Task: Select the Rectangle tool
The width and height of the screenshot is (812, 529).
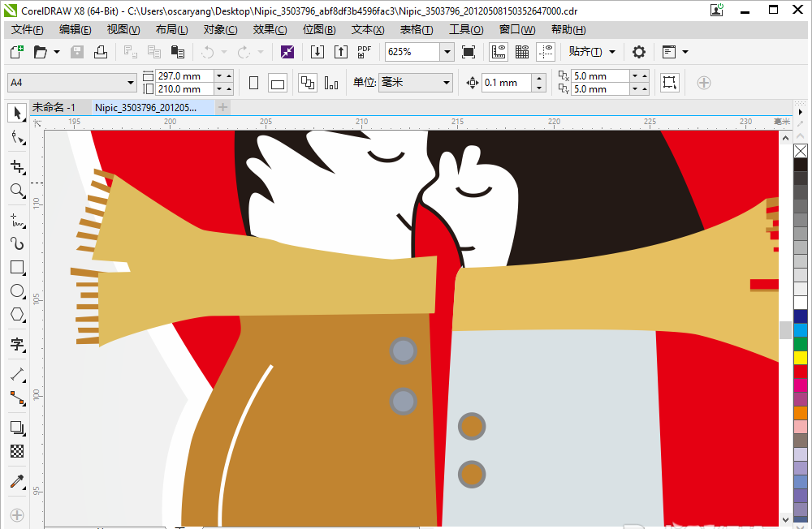Action: tap(17, 268)
